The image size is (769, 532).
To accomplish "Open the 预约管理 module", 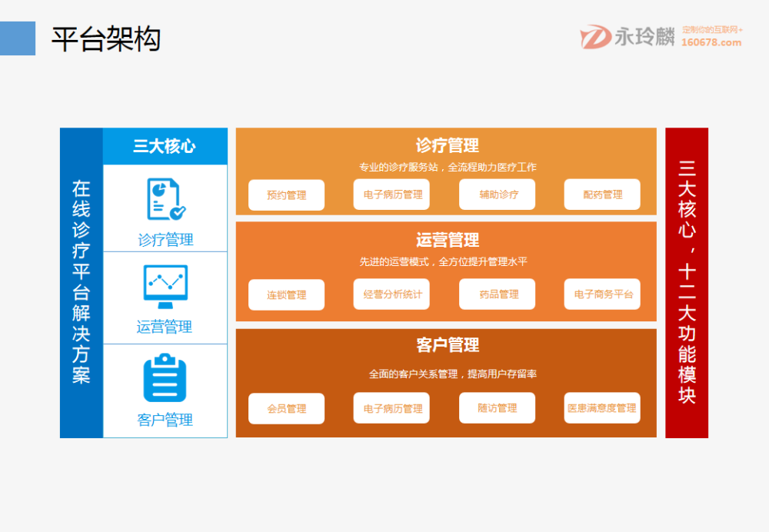I will pos(286,195).
